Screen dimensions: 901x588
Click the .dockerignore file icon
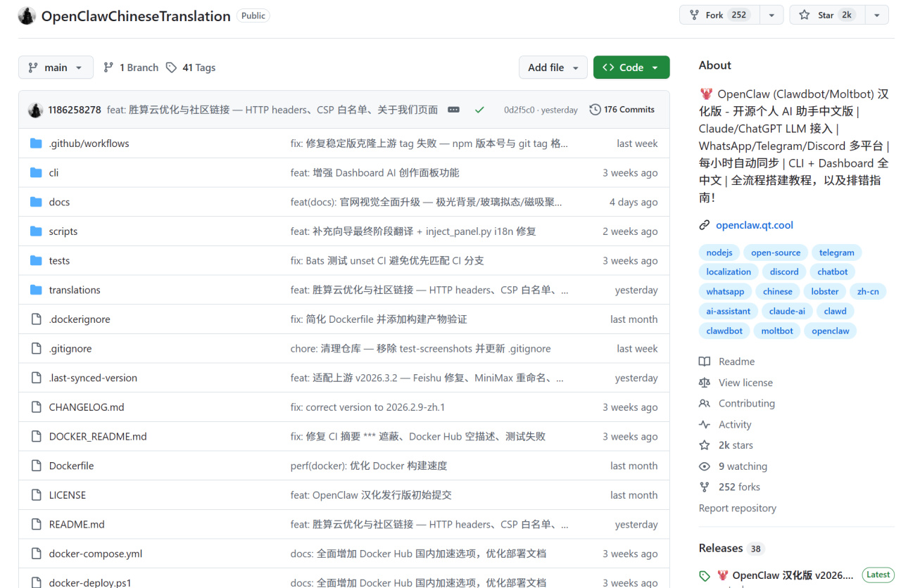[37, 319]
